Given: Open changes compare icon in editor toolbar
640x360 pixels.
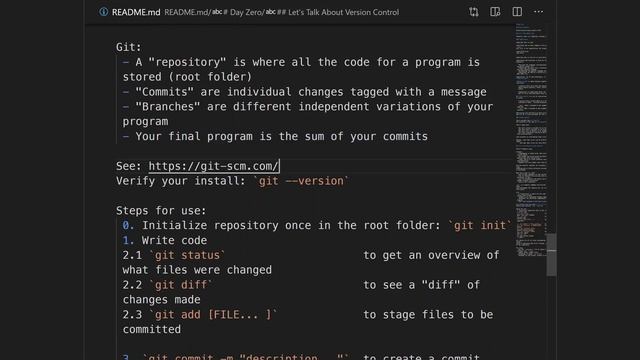Looking at the screenshot, I should tap(473, 12).
